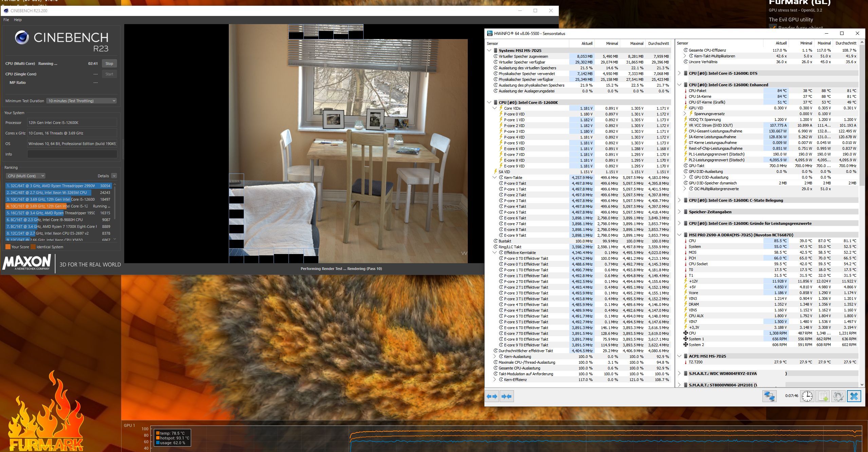
Task: Reset sensor timer with clock icon
Action: point(807,396)
